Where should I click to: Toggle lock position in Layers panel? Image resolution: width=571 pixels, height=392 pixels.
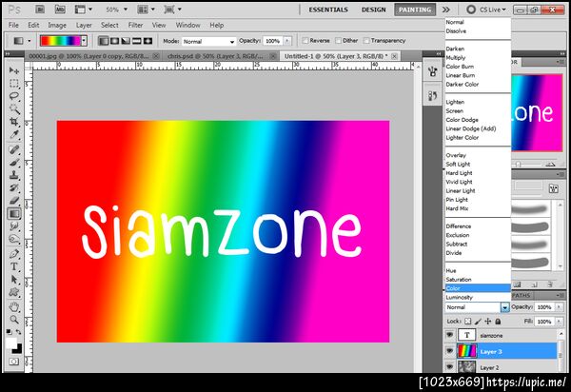(487, 322)
